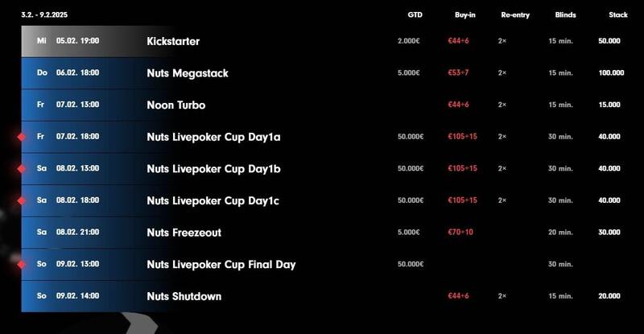Click red diamond marker beside Day1c row
Viewport: 644px width, 334px height.
(22, 201)
